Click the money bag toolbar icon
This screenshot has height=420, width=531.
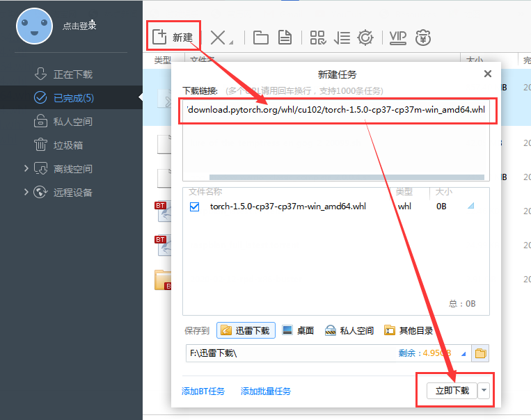(423, 38)
